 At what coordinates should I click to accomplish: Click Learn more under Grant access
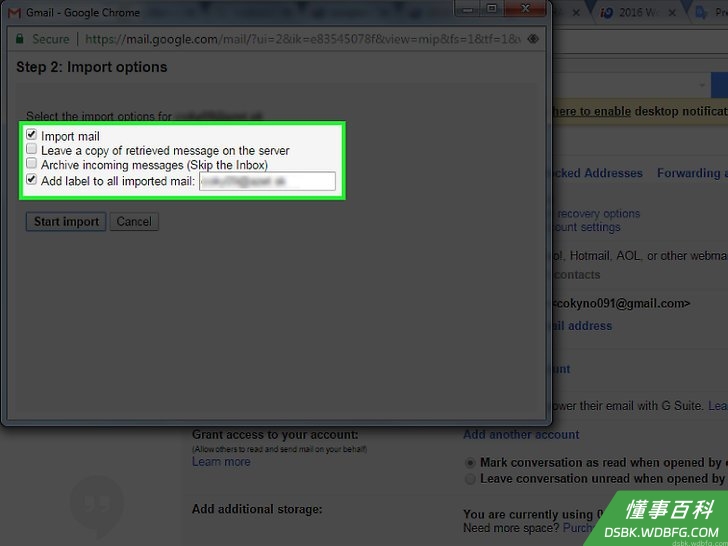[221, 462]
